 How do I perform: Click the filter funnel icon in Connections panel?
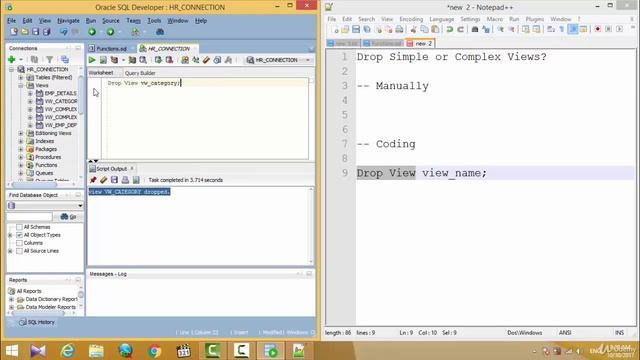click(x=49, y=60)
